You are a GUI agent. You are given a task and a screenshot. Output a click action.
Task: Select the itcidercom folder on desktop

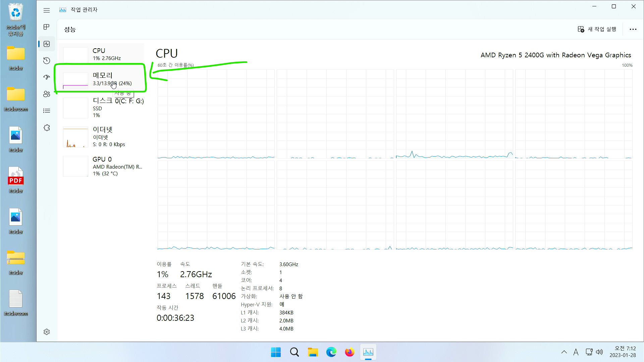pos(16,99)
